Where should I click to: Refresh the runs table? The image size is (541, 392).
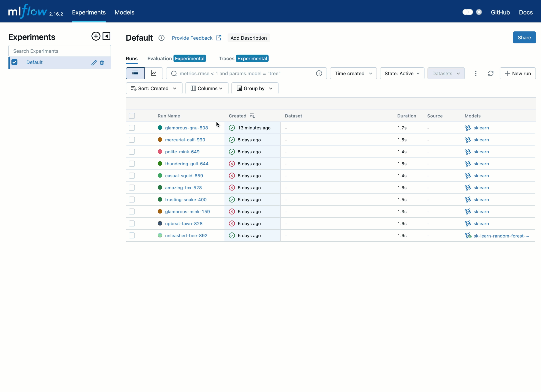(x=490, y=73)
